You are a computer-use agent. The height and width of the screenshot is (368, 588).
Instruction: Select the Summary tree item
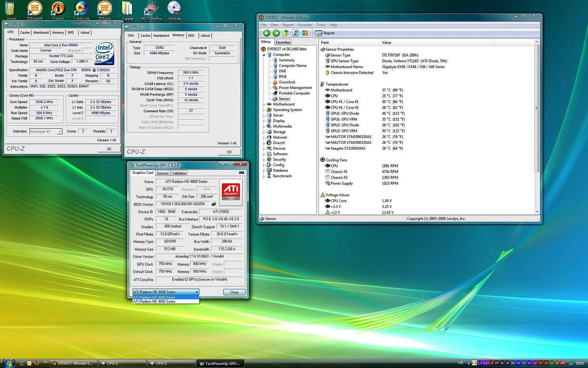[287, 60]
